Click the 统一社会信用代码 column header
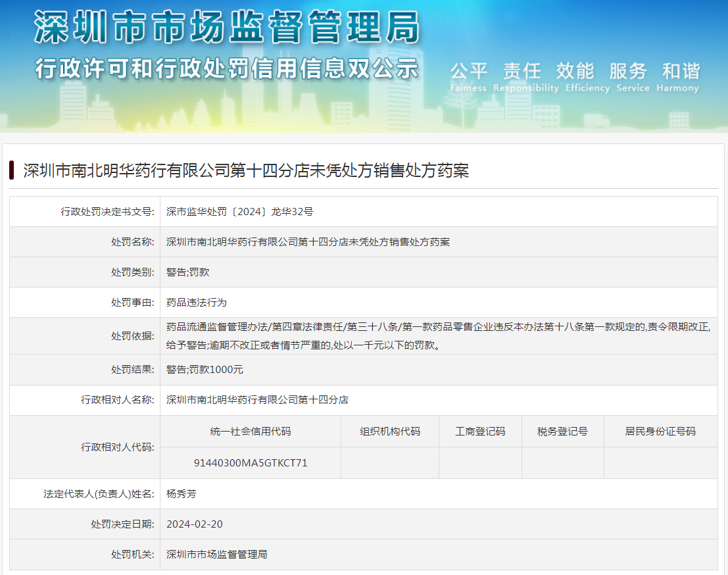The height and width of the screenshot is (575, 728). (x=251, y=432)
